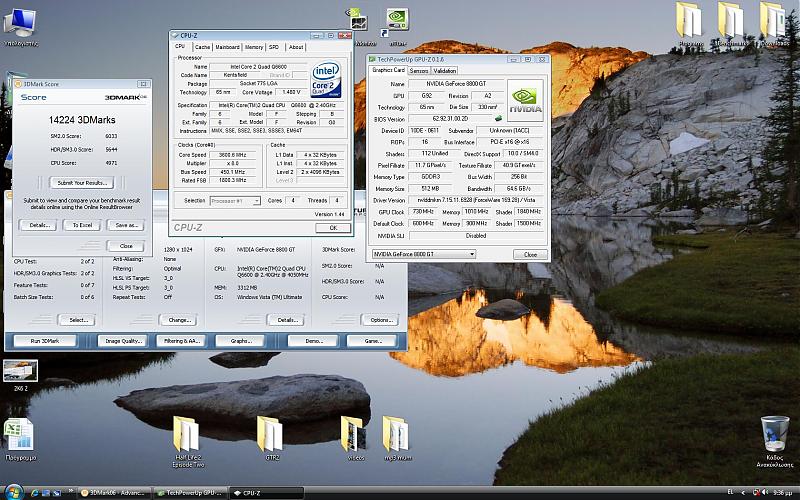This screenshot has width=800, height=500.
Task: Click the 14224 3DMarks score text
Action: (82, 120)
